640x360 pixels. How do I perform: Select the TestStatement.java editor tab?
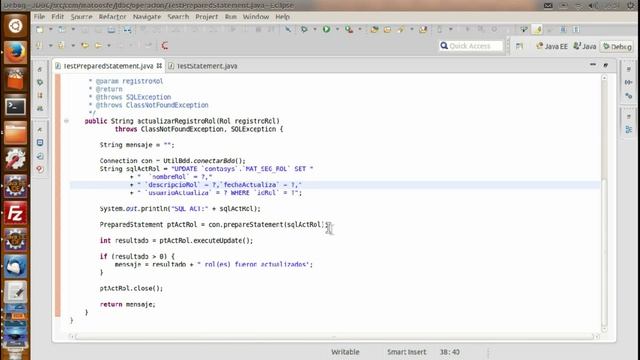(203, 66)
